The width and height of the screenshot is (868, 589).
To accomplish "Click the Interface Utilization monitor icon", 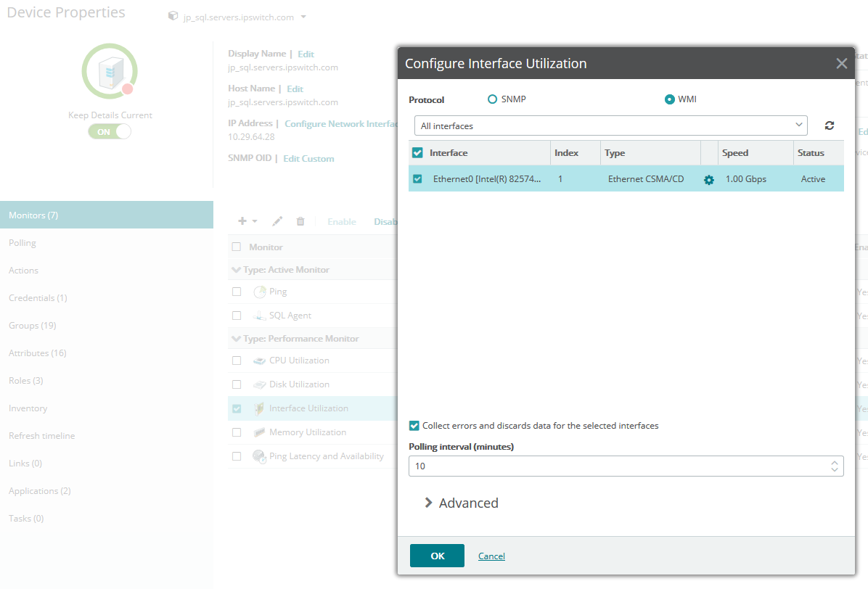I will [x=258, y=408].
